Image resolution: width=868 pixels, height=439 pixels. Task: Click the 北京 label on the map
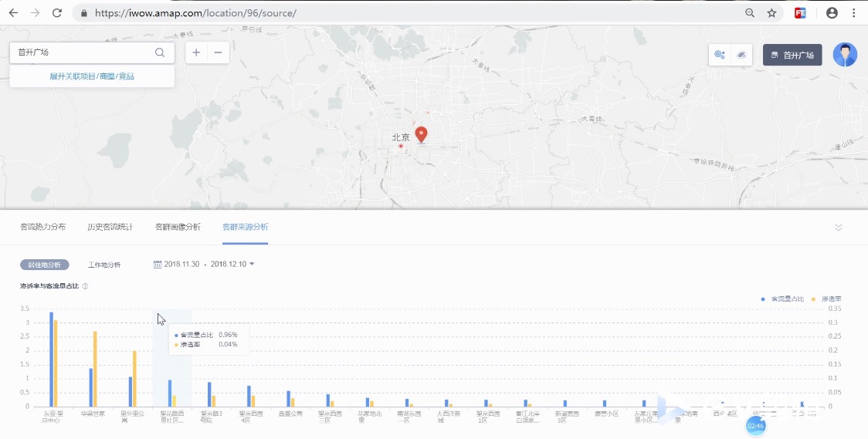point(401,137)
